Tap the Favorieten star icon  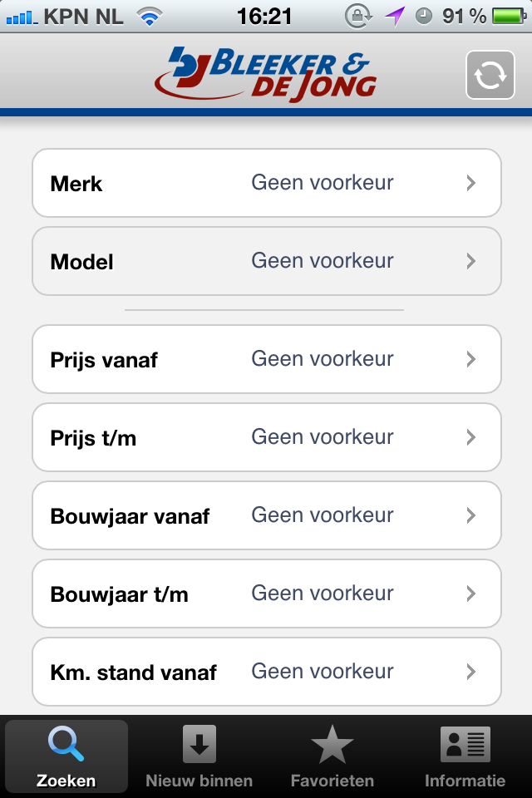pyautogui.click(x=332, y=744)
